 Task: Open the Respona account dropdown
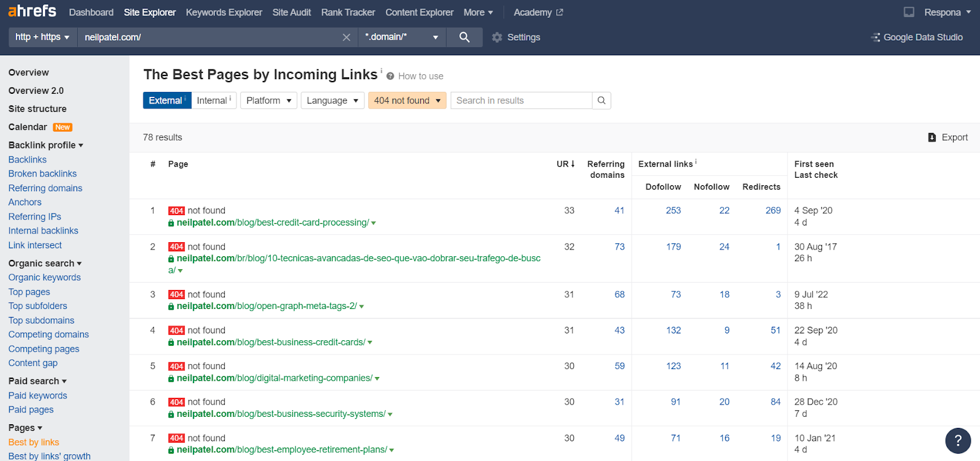(x=948, y=12)
